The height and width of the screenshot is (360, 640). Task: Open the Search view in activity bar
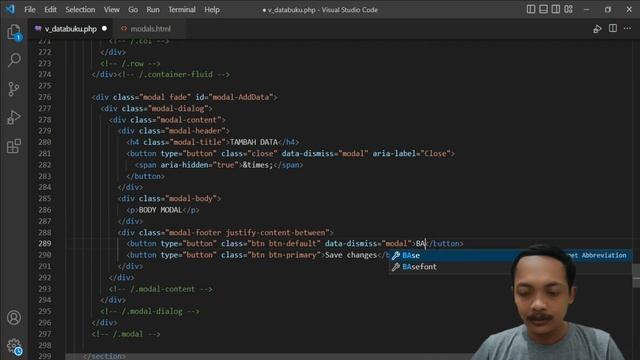coord(14,60)
